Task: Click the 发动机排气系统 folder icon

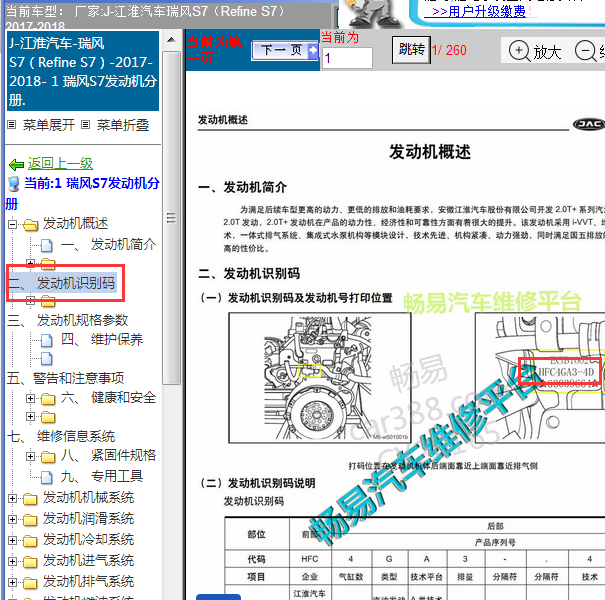Action: (30, 583)
